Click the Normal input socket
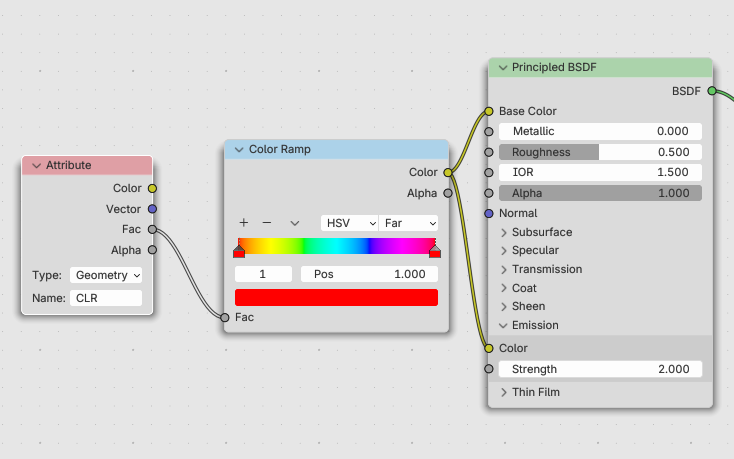 click(489, 213)
